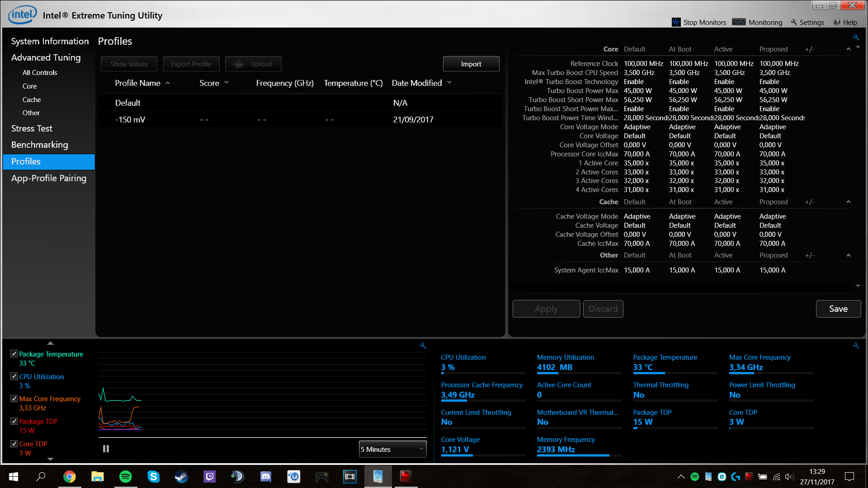Open Advanced Tuning section

point(46,57)
